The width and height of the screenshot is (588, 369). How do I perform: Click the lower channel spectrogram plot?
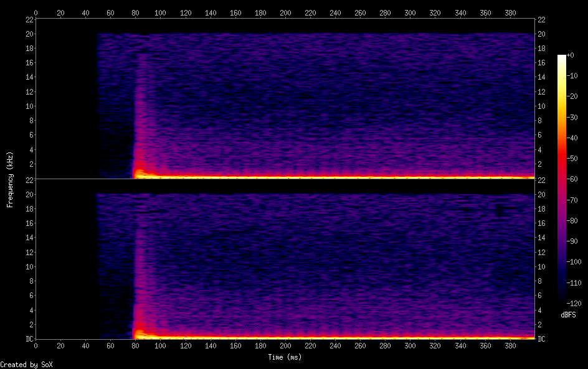click(285, 259)
